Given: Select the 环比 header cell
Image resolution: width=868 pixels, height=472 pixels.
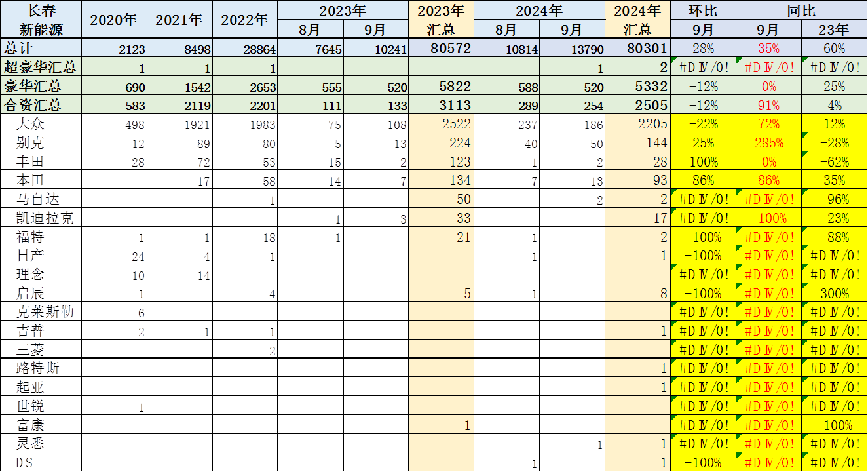Looking at the screenshot, I should coord(703,10).
